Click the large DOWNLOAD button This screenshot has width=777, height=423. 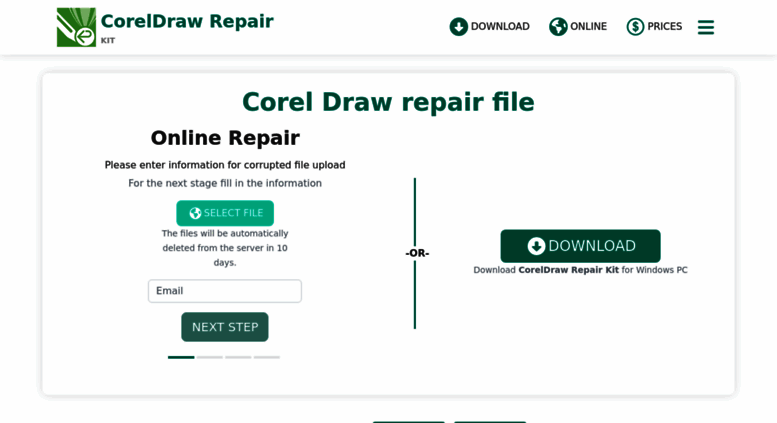pos(580,246)
